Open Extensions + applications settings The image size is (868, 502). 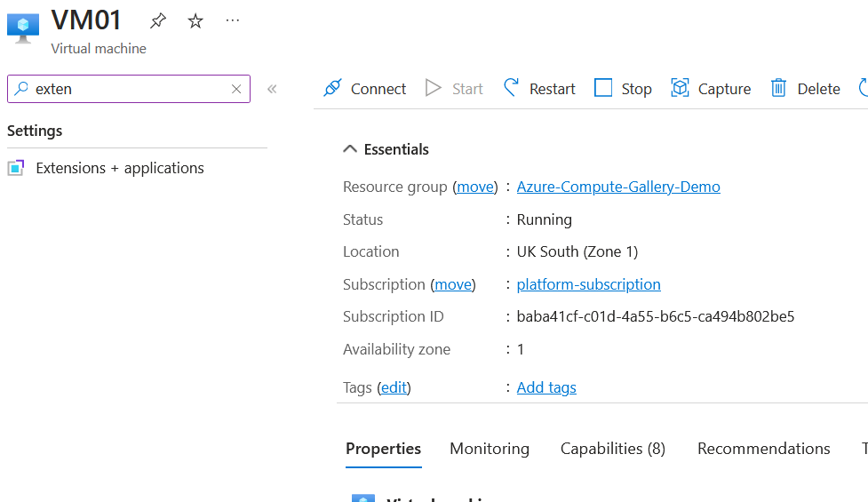pyautogui.click(x=119, y=168)
